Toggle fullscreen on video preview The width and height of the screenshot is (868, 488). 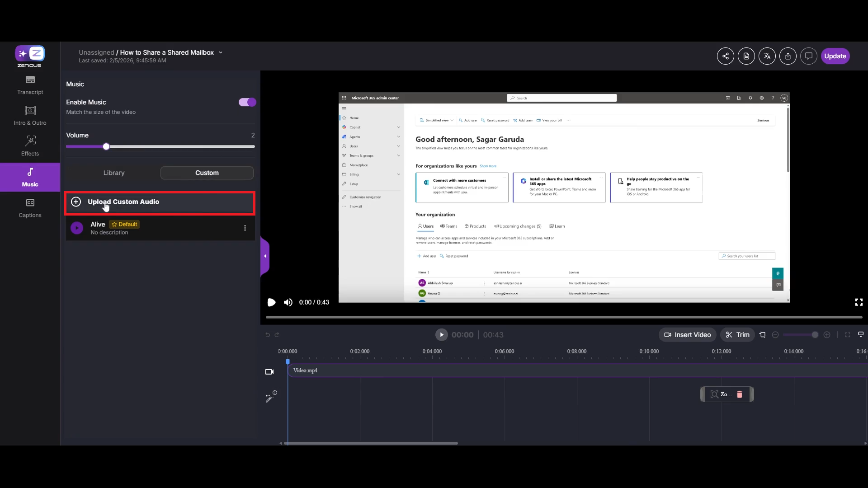859,302
